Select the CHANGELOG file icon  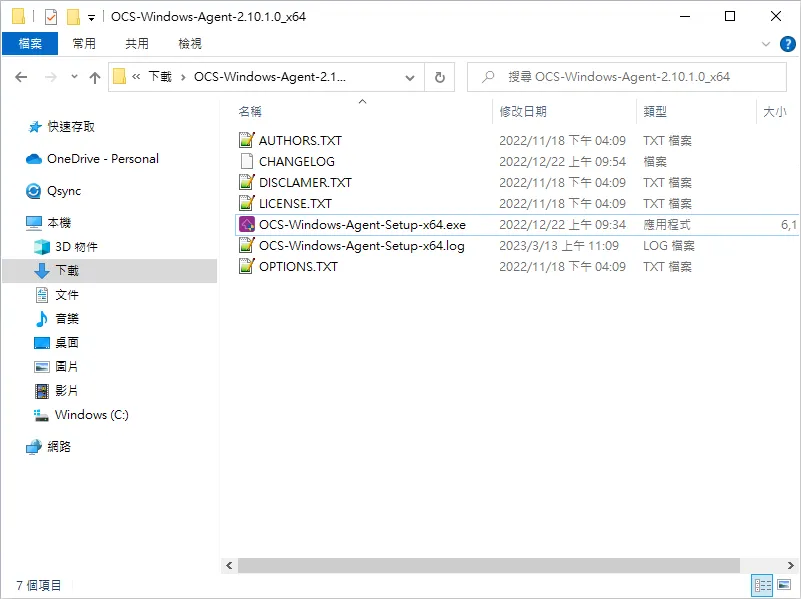(247, 161)
